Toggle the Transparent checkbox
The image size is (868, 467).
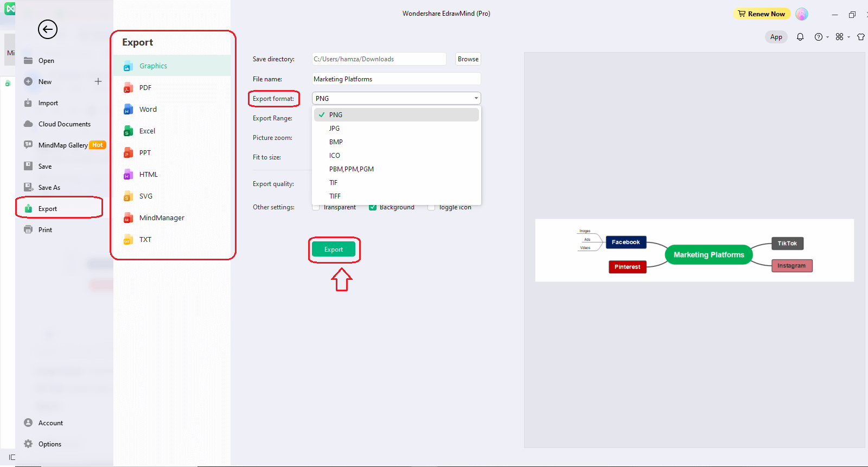click(x=316, y=207)
